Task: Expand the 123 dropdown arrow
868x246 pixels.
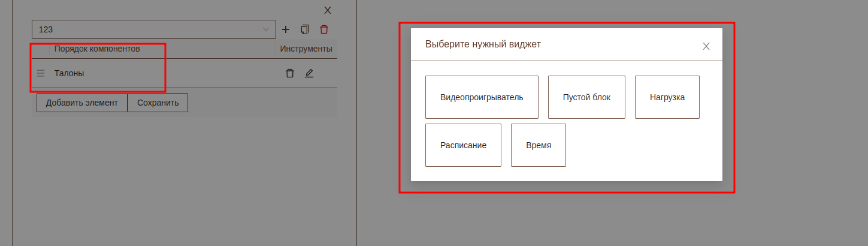Action: [x=266, y=29]
